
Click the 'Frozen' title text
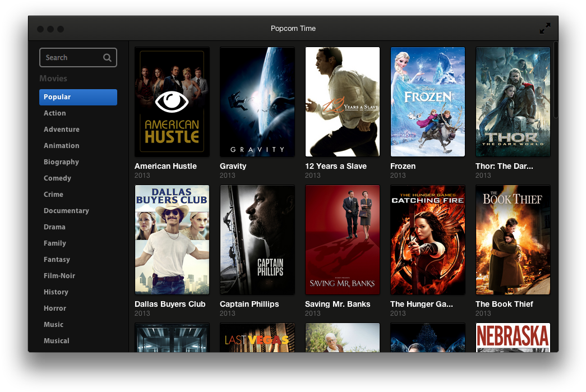pyautogui.click(x=403, y=167)
